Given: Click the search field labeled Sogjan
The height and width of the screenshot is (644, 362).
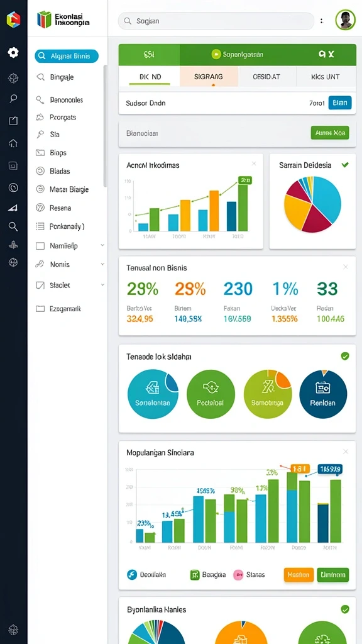Looking at the screenshot, I should click(216, 21).
